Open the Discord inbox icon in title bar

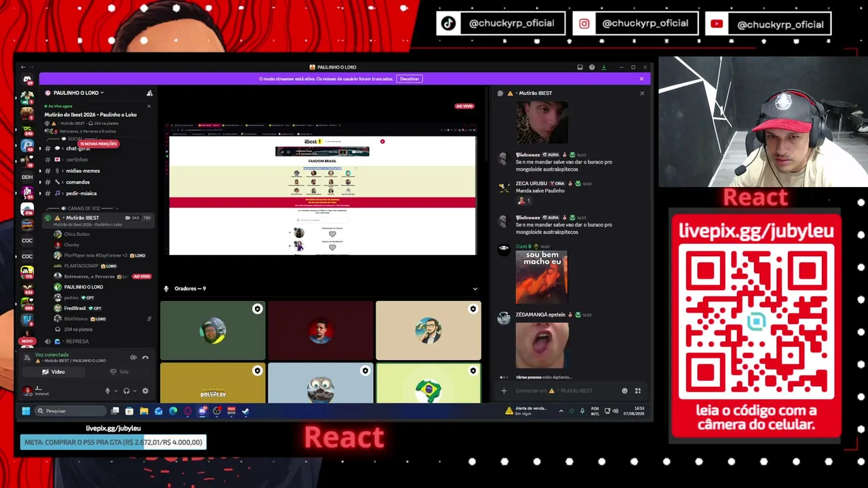(580, 67)
